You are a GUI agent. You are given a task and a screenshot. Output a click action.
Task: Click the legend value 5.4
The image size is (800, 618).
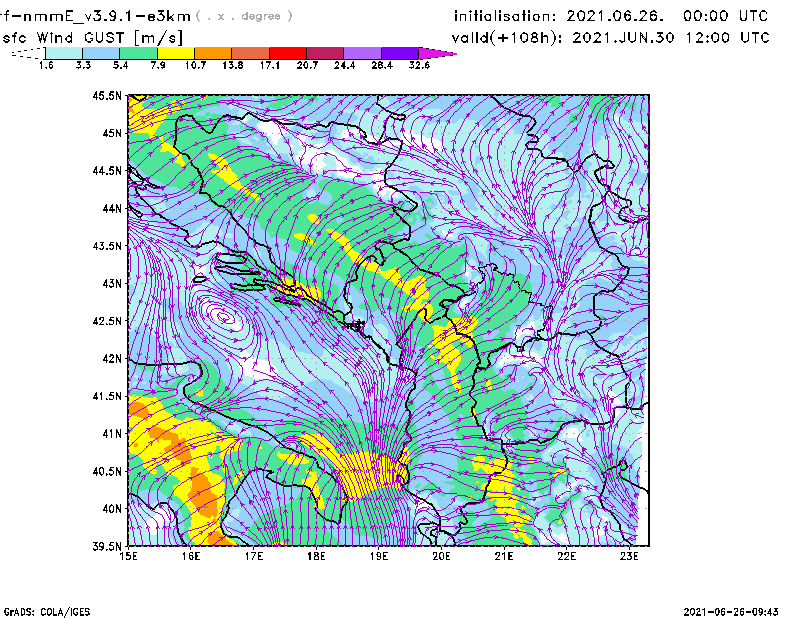pos(120,65)
